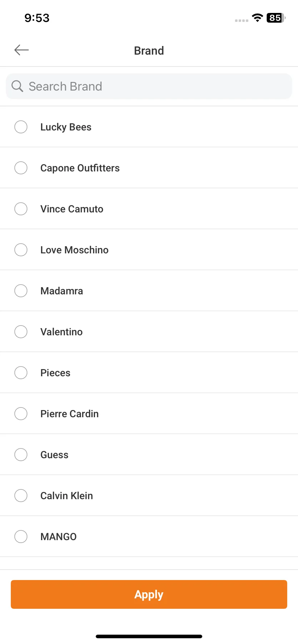Pick the Pierre Cardin radio button
Viewport: 298px width, 644px height.
point(21,414)
